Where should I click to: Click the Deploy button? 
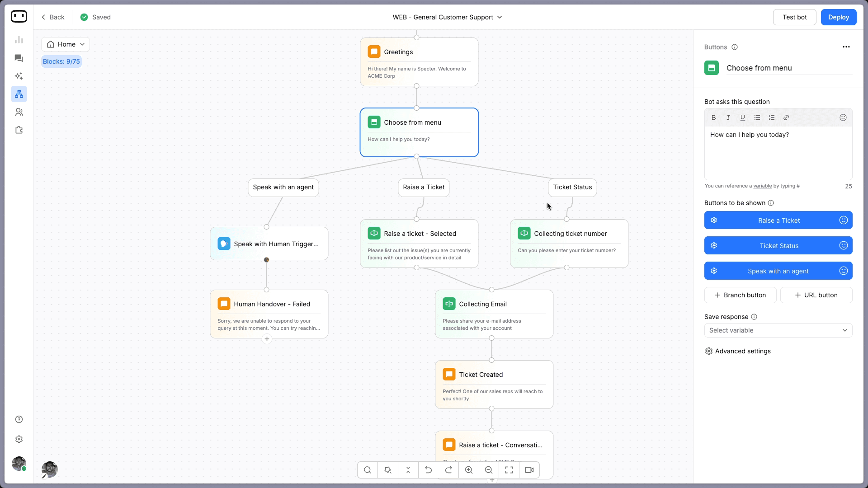tap(838, 17)
